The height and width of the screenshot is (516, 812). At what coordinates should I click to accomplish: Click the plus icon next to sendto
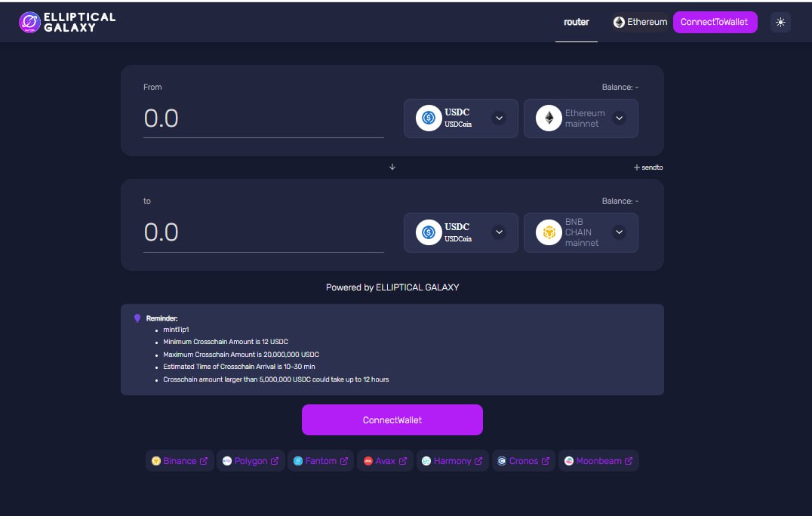pyautogui.click(x=637, y=167)
